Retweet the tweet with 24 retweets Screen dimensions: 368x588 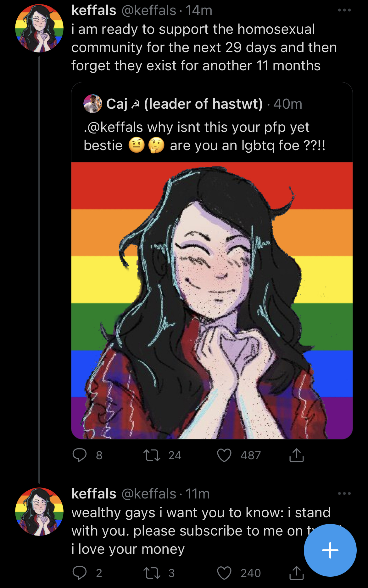(x=152, y=455)
